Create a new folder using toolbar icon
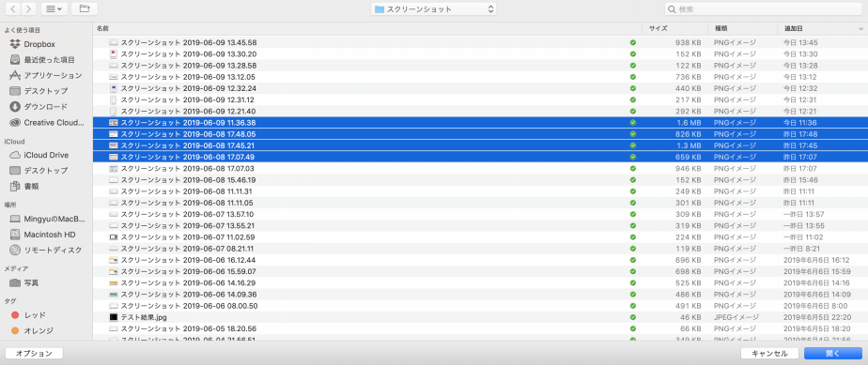Screen dimensions: 868x365 coord(85,8)
